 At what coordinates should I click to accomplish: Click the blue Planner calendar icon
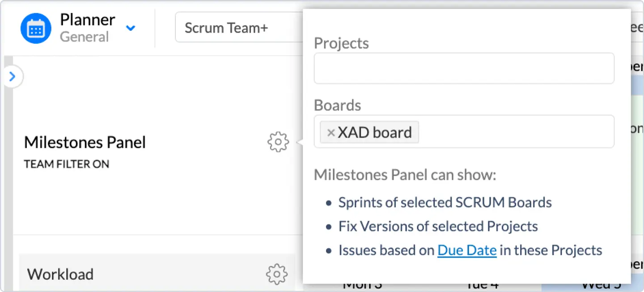click(x=36, y=29)
